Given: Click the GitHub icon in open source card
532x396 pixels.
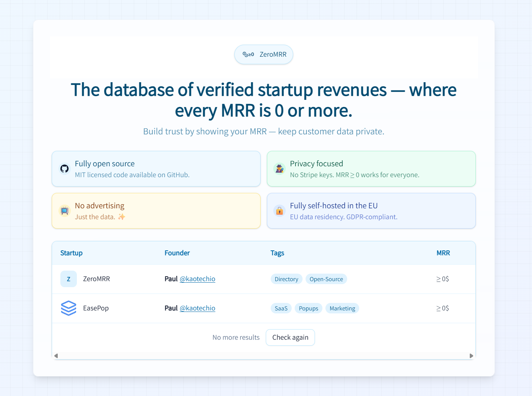Looking at the screenshot, I should tap(64, 169).
